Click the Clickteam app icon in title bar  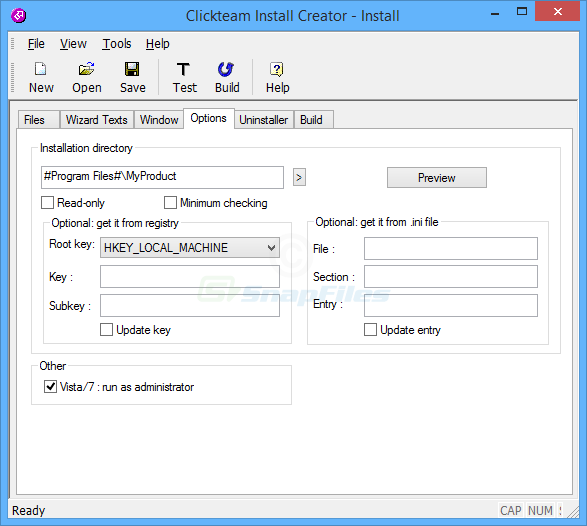click(18, 16)
